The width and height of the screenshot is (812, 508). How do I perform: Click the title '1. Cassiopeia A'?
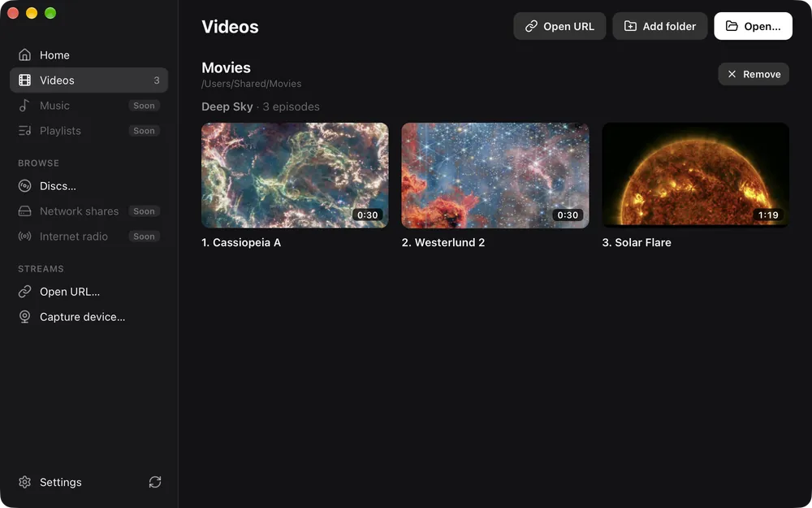241,242
